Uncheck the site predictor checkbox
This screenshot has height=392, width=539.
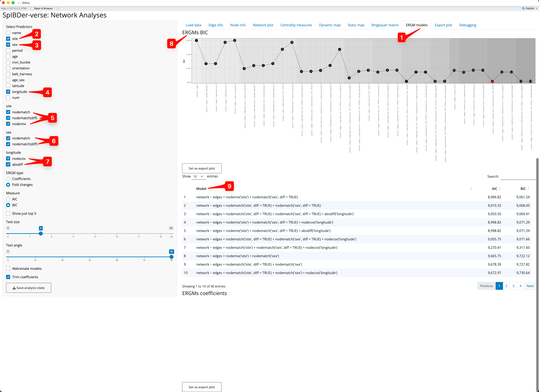(x=8, y=39)
